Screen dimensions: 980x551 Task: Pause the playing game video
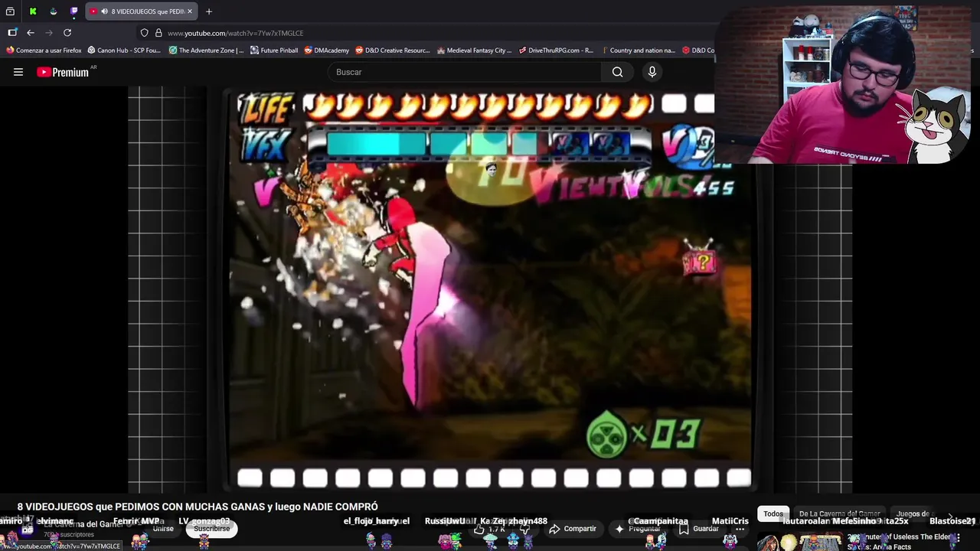[490, 291]
